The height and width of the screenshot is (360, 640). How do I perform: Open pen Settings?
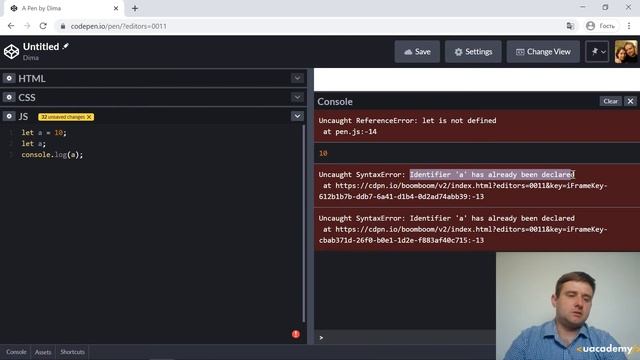pos(473,52)
